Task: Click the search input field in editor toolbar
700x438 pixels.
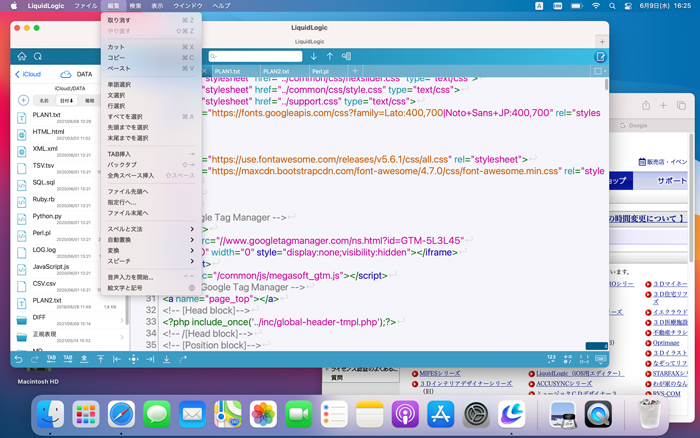Action: tap(255, 56)
